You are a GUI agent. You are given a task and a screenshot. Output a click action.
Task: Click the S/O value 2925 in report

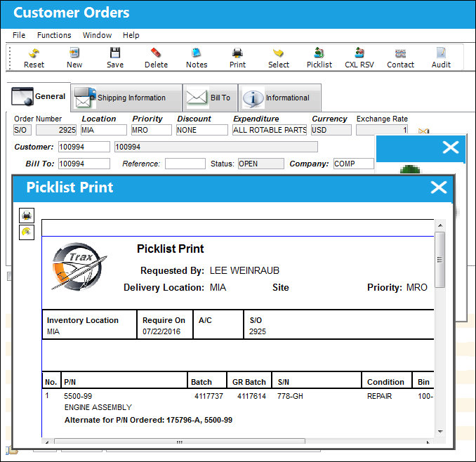pyautogui.click(x=258, y=331)
